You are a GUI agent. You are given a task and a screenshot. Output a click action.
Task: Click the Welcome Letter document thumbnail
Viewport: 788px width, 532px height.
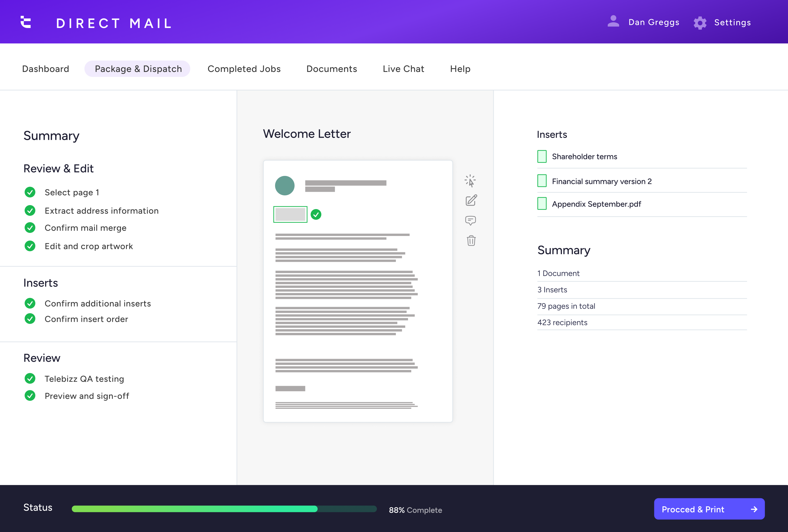point(357,291)
